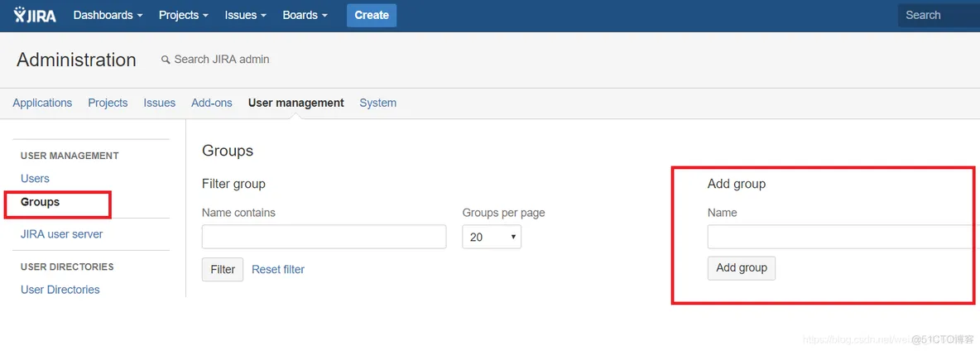Viewport: 980px width, 351px height.
Task: Click the Search JIRA admin field
Action: pyautogui.click(x=221, y=60)
